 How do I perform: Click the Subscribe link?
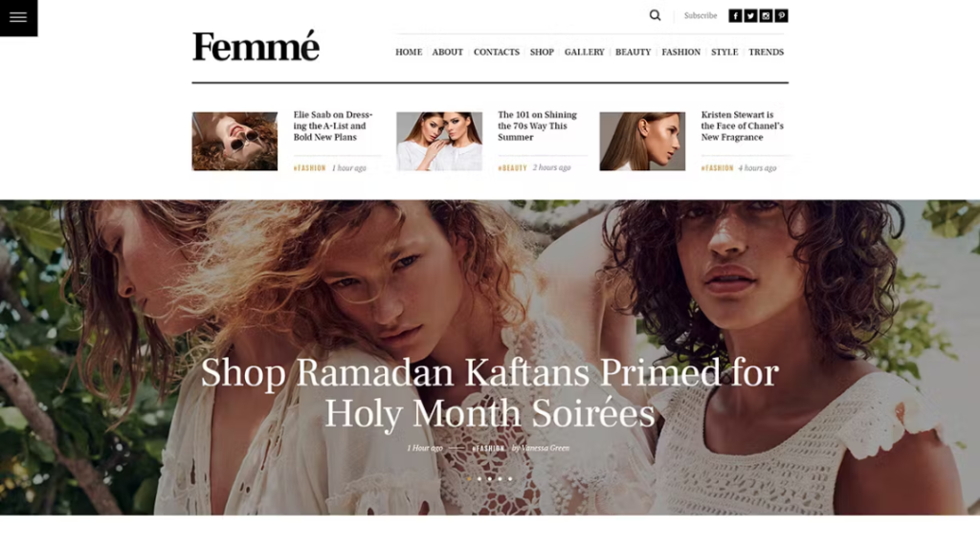700,15
